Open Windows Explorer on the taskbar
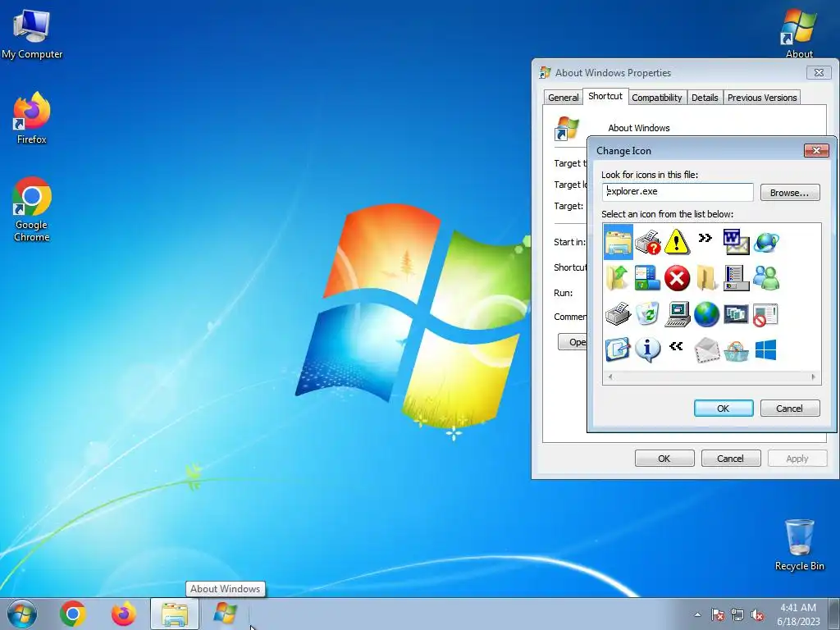Viewport: 840px width, 630px height. tap(175, 614)
